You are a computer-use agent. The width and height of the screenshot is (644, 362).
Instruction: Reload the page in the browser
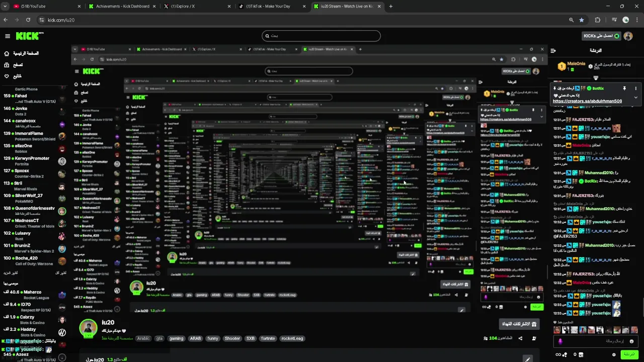tap(28, 20)
